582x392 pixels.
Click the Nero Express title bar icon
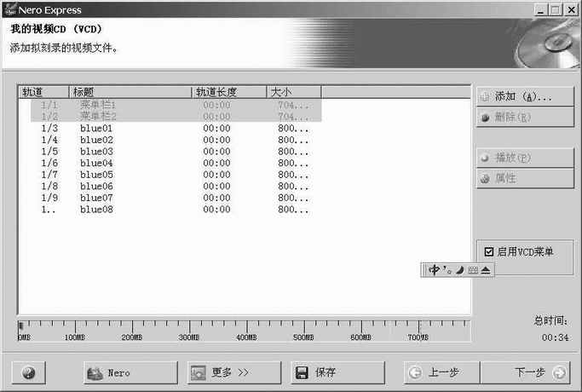(x=9, y=9)
